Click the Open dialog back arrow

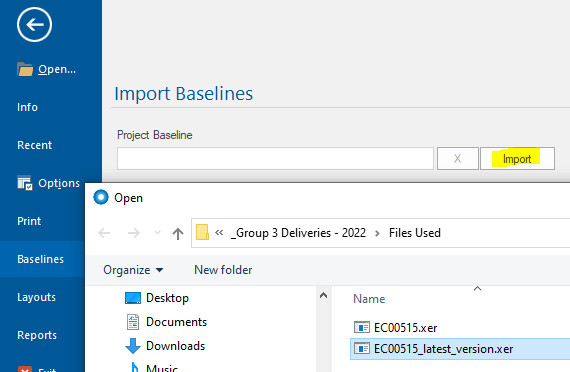[104, 233]
